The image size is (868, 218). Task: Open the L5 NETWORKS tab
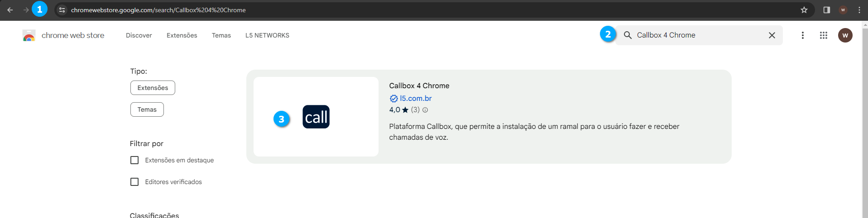pos(267,35)
